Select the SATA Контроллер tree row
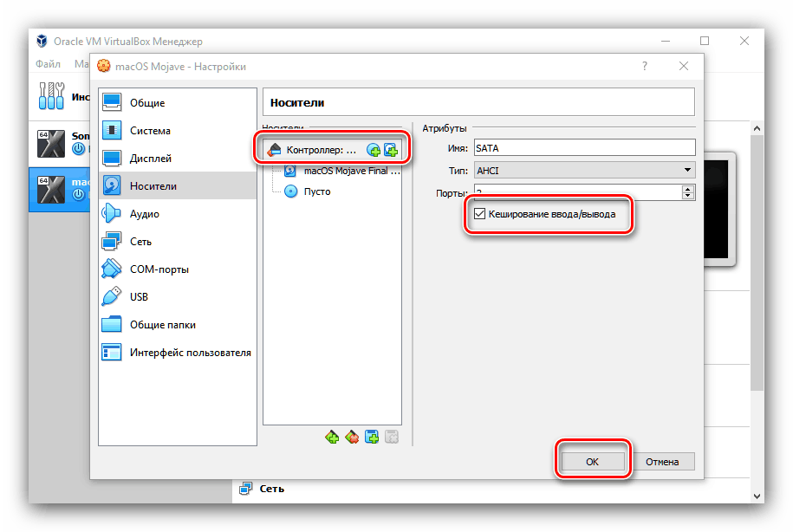Image resolution: width=793 pixels, height=532 pixels. click(332, 150)
